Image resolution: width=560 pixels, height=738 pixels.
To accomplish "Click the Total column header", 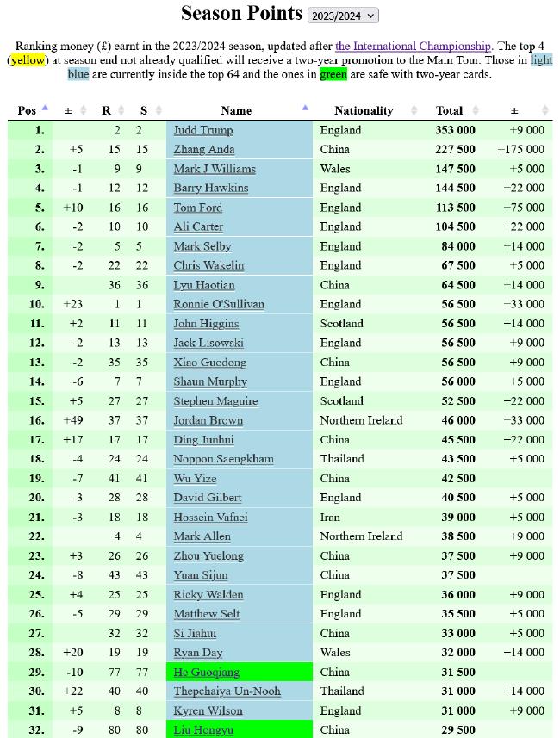I will (449, 110).
